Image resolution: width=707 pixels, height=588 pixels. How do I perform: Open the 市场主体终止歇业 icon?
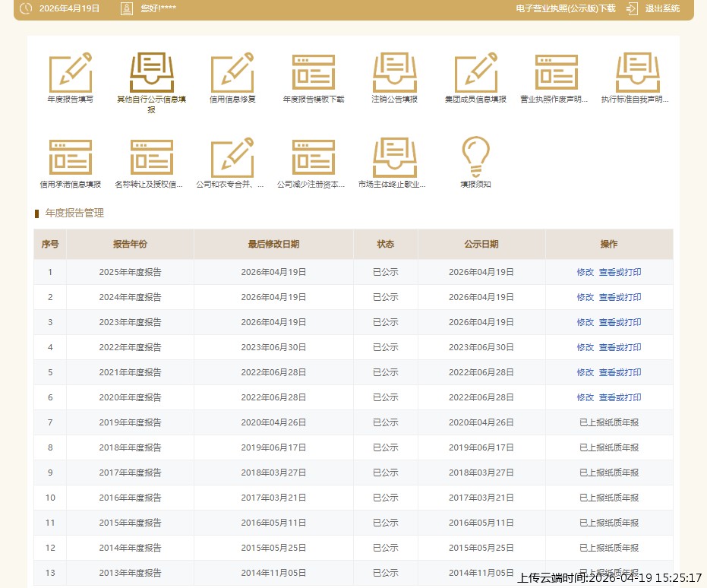coord(394,158)
